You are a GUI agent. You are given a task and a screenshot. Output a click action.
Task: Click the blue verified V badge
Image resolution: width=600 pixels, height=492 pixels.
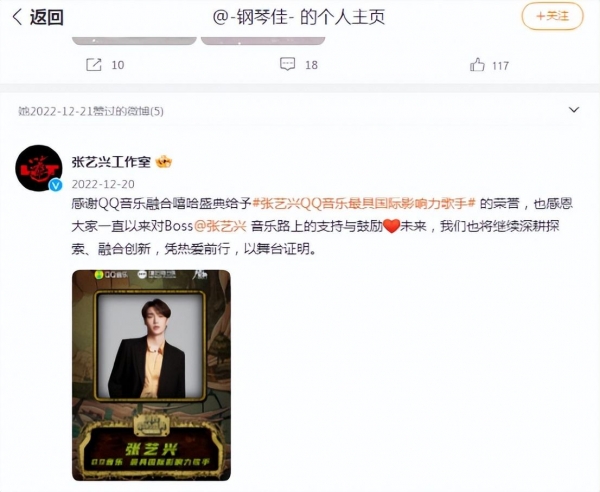tap(56, 185)
